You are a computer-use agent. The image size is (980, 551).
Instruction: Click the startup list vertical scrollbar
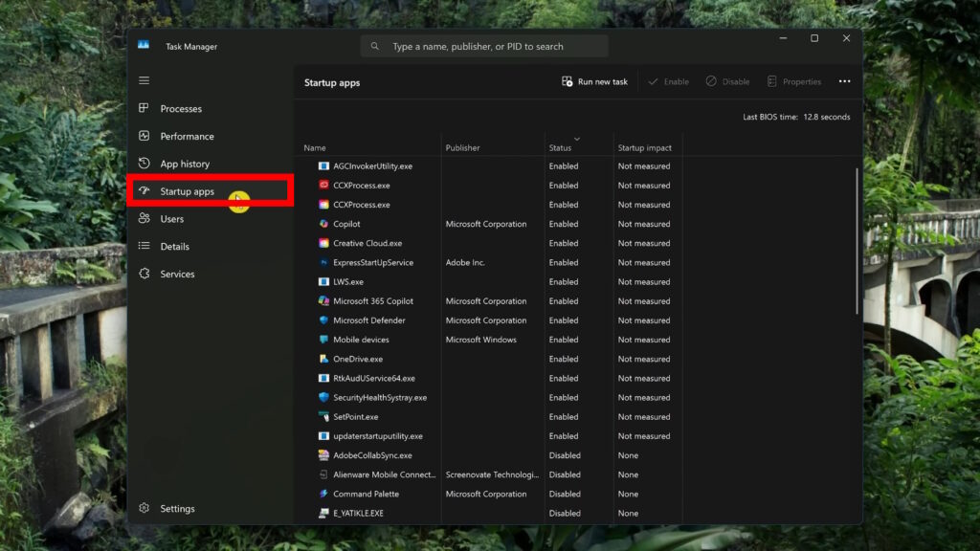point(857,240)
